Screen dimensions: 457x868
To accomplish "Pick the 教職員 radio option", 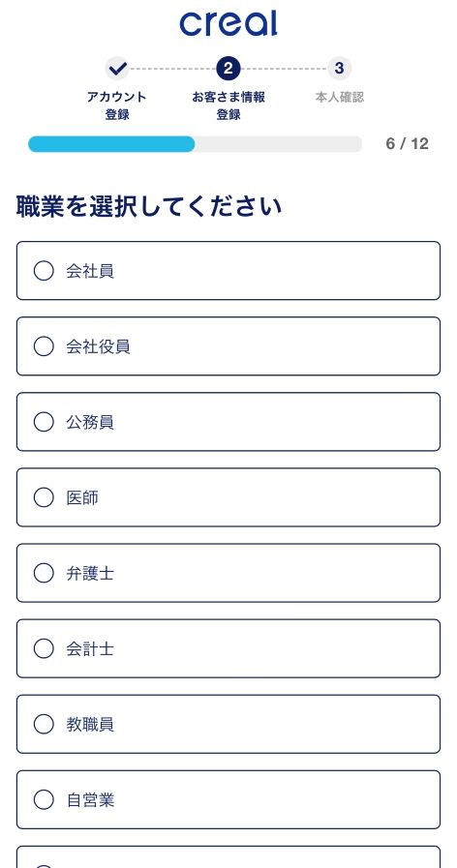I will point(44,724).
